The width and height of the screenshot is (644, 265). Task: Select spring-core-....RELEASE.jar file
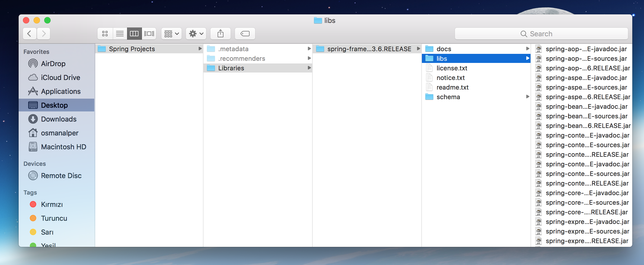582,212
